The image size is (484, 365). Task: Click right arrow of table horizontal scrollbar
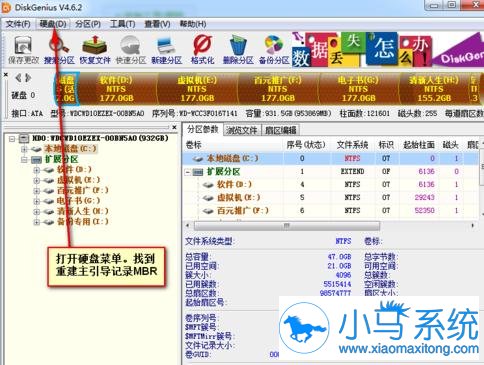(x=473, y=226)
